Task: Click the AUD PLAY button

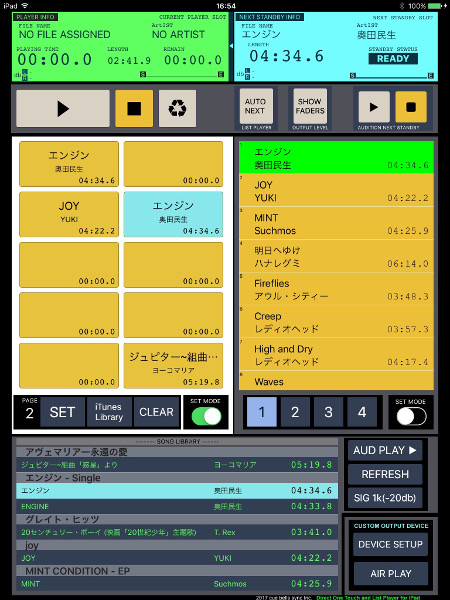Action: point(385,450)
